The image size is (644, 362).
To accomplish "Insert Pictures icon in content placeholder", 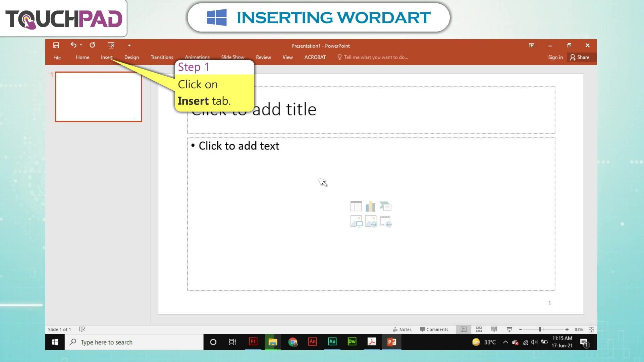I will point(356,221).
